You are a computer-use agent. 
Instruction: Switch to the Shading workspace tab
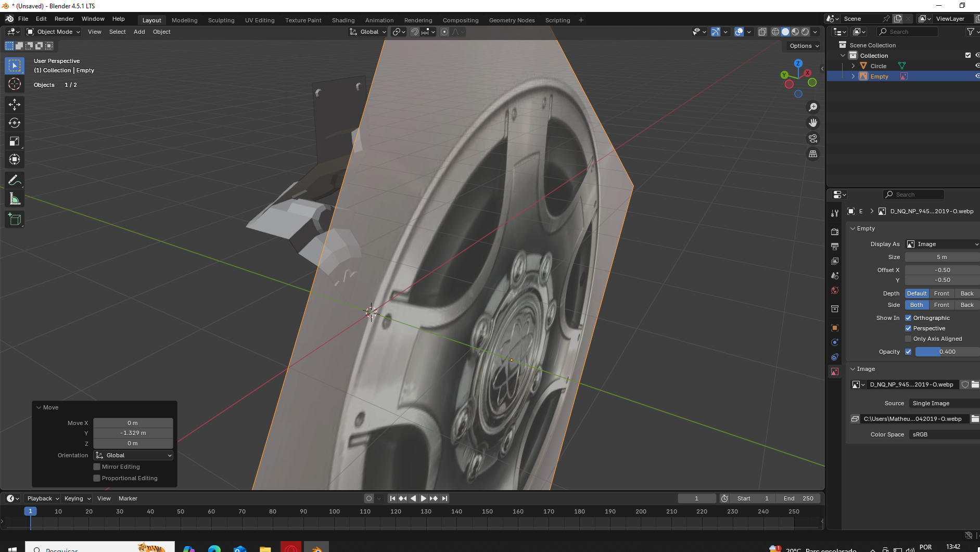pos(343,20)
